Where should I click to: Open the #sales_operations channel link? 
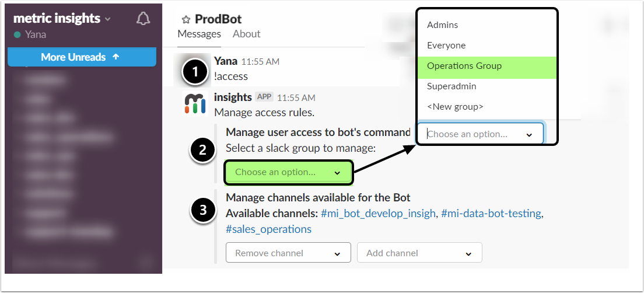[x=268, y=229]
